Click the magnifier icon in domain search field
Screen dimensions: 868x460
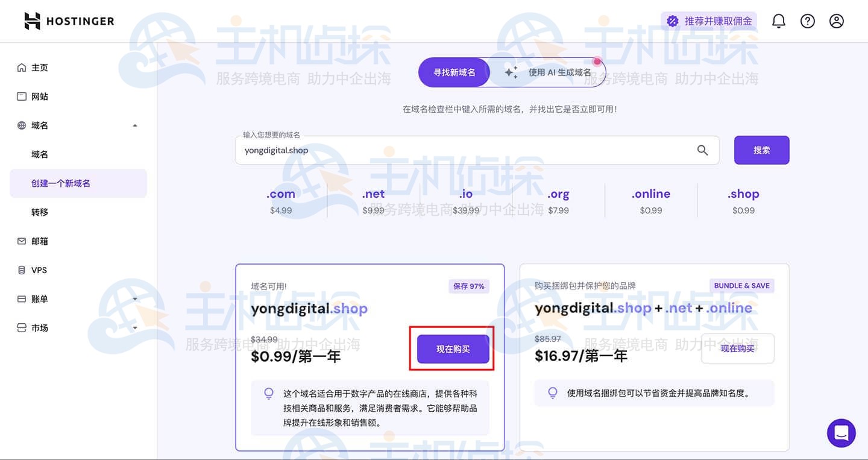[x=702, y=150]
